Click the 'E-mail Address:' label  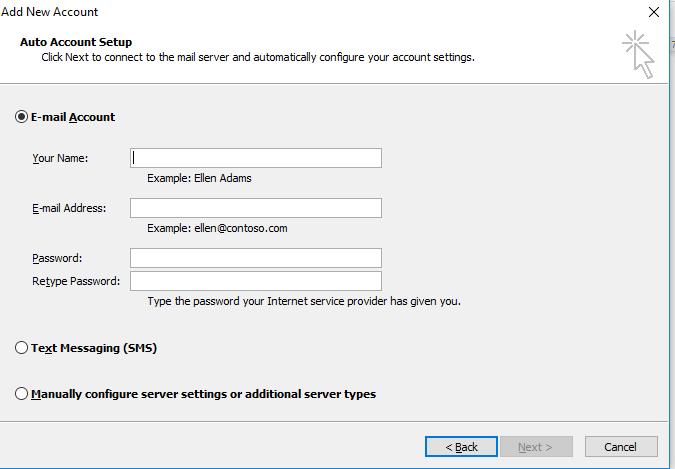tap(69, 208)
